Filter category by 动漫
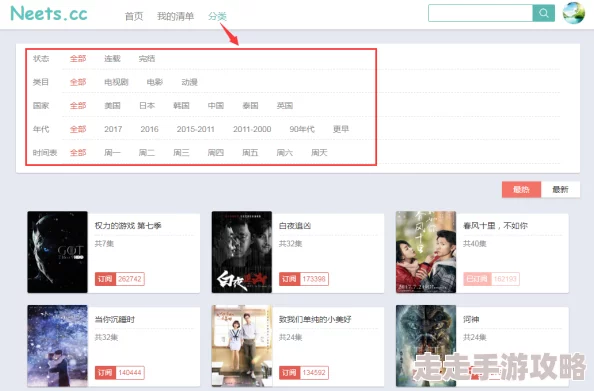The width and height of the screenshot is (594, 391). [189, 82]
